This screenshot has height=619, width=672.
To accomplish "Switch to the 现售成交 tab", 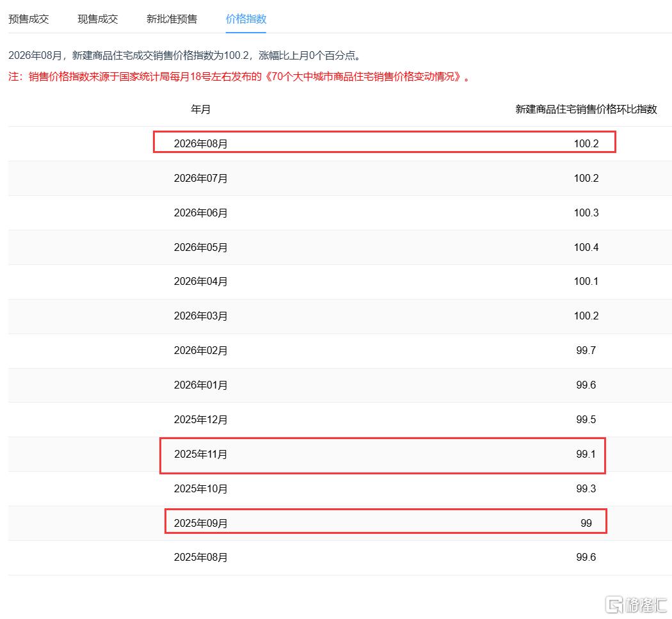I will (98, 19).
